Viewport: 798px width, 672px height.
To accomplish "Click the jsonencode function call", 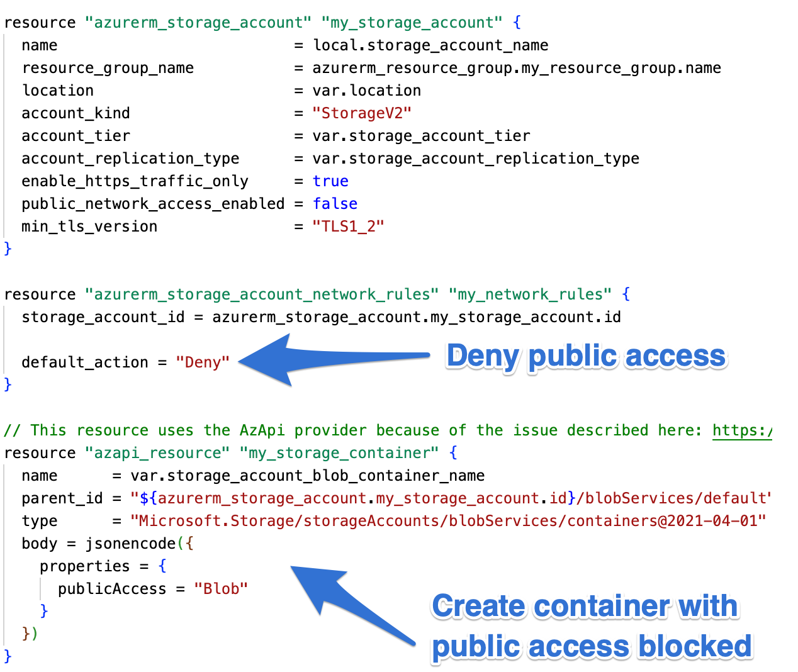I will coord(131,544).
